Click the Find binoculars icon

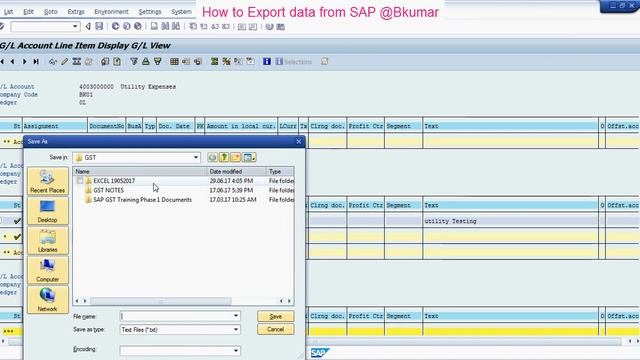pos(165,27)
